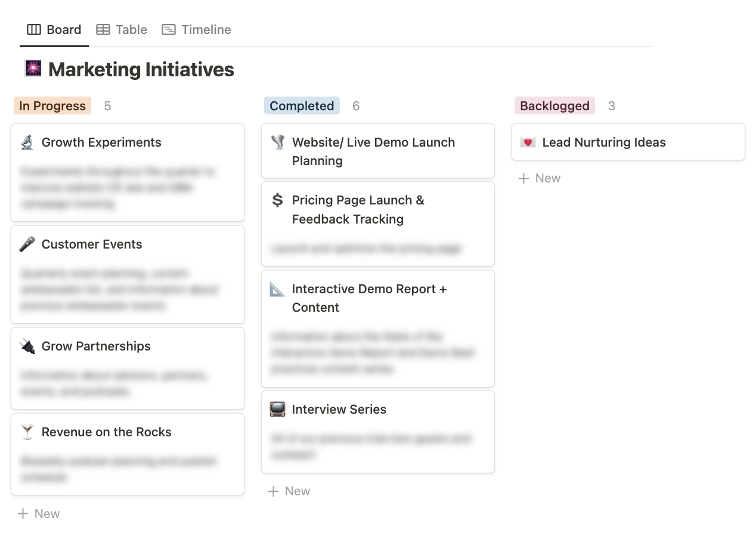Click the blue Completed status label
Image resolution: width=756 pixels, height=546 pixels.
click(x=302, y=106)
